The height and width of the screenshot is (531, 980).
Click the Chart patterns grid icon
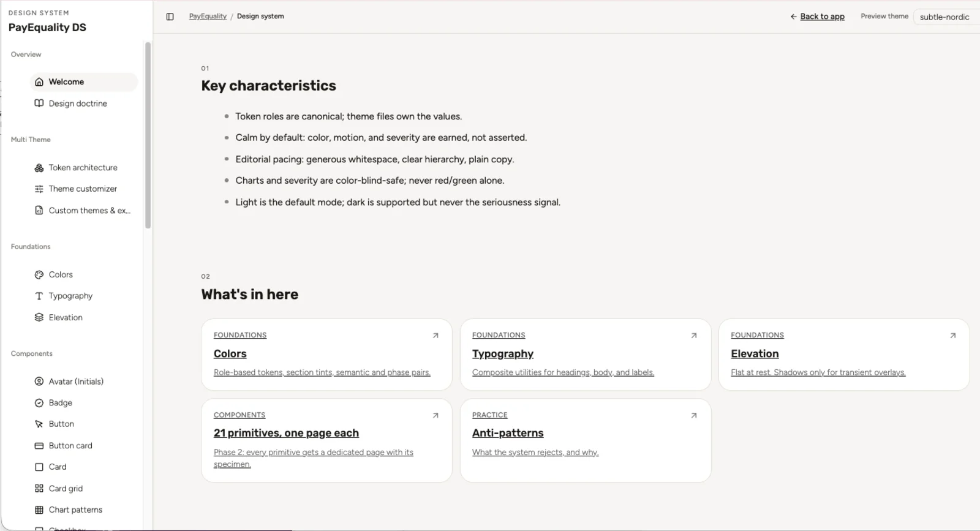(x=39, y=510)
